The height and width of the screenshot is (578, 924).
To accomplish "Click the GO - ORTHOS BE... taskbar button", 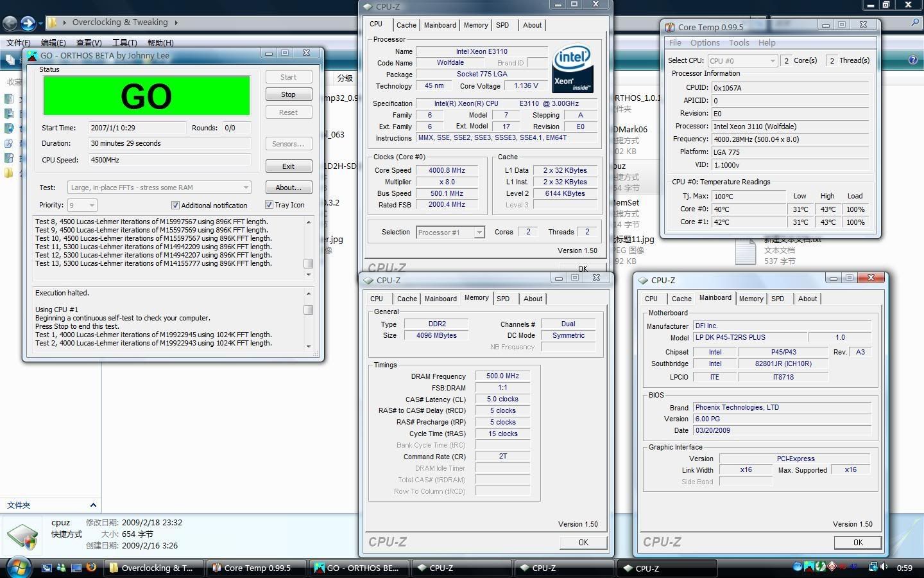I will [359, 568].
